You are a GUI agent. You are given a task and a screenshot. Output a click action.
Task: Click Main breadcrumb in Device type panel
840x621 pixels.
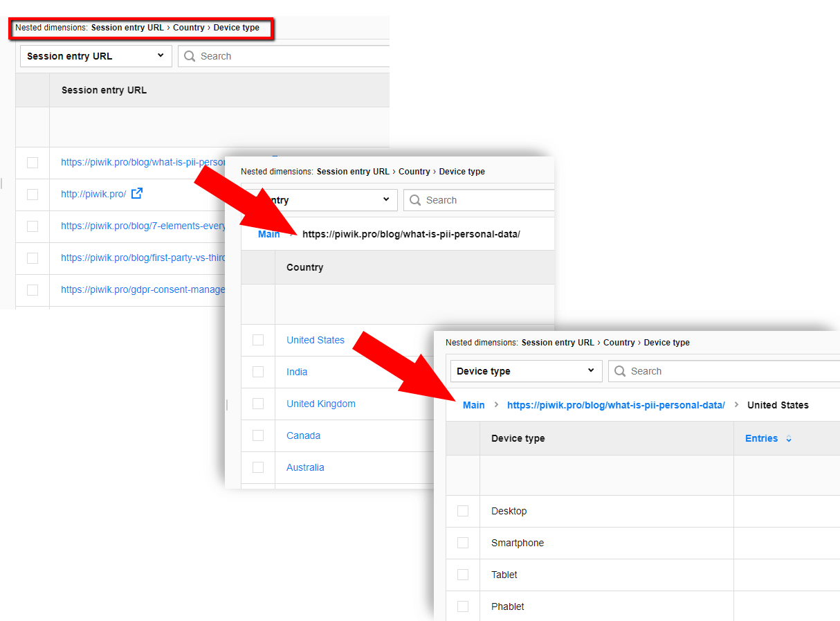[x=473, y=405]
